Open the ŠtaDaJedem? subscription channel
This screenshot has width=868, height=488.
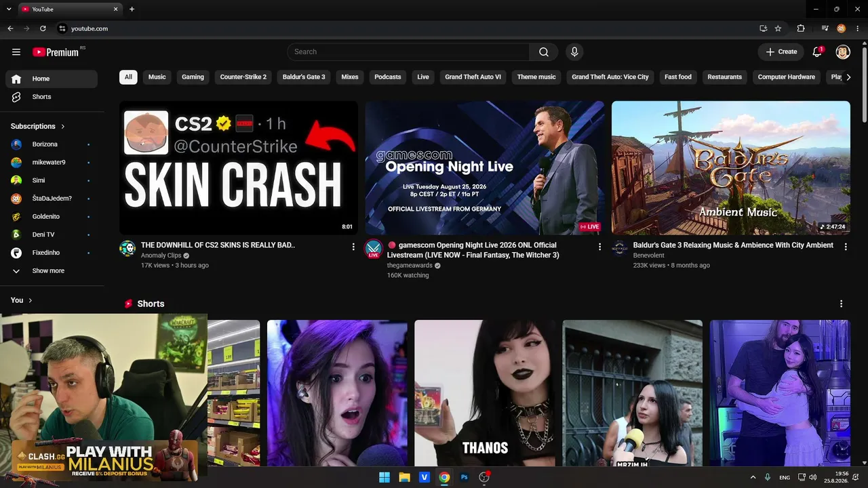click(x=52, y=199)
